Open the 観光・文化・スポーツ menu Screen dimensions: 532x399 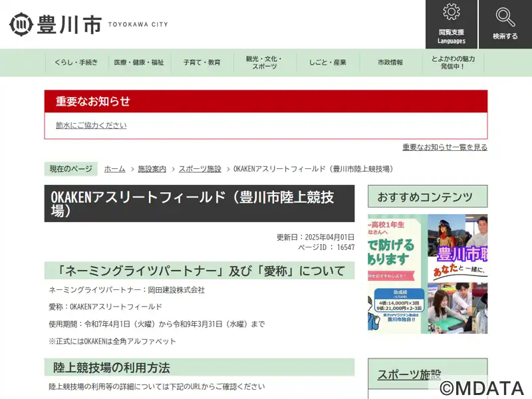tap(265, 63)
